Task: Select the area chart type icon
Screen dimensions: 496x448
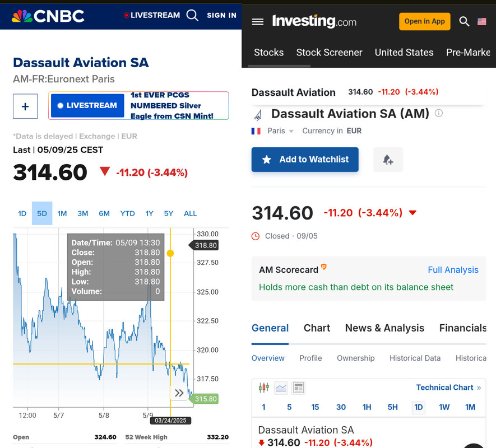Action: pyautogui.click(x=281, y=388)
